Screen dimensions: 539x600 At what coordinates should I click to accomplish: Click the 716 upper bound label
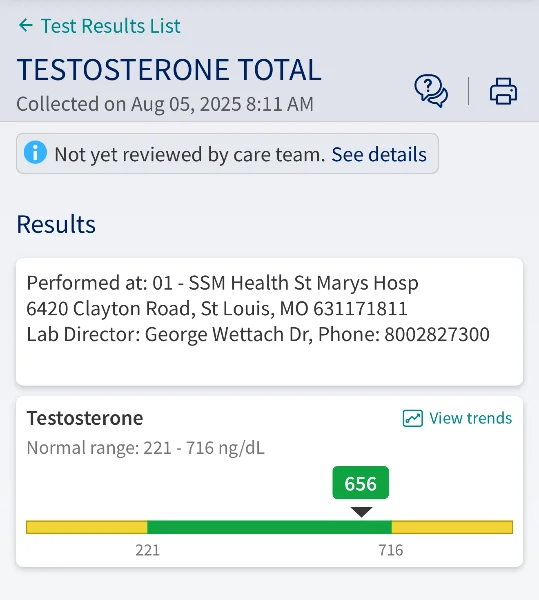391,550
